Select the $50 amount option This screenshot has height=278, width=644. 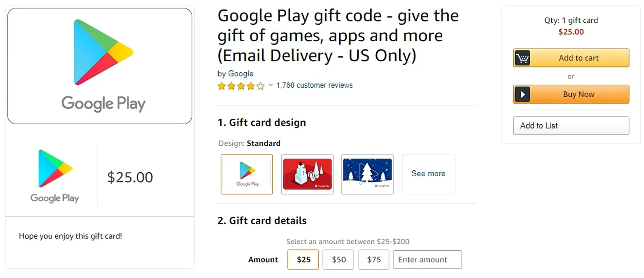338,260
